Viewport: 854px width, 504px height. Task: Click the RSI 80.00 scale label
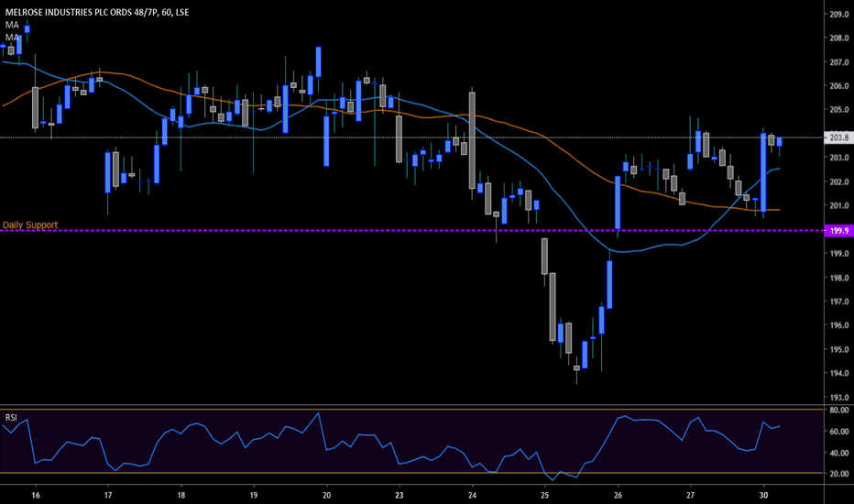838,410
